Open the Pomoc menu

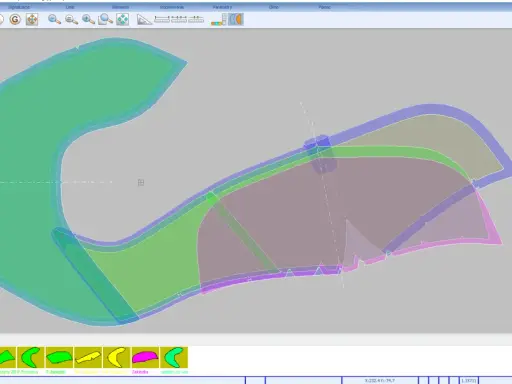coord(324,7)
